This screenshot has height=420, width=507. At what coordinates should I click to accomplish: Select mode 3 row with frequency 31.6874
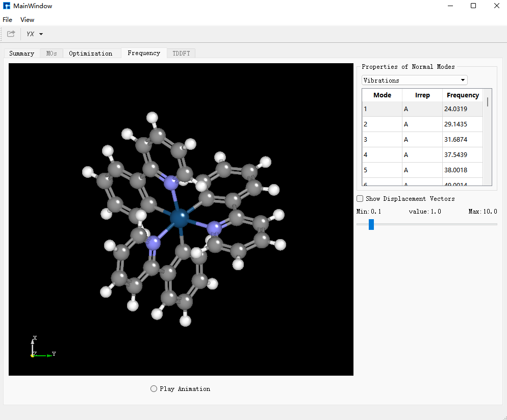(x=422, y=140)
